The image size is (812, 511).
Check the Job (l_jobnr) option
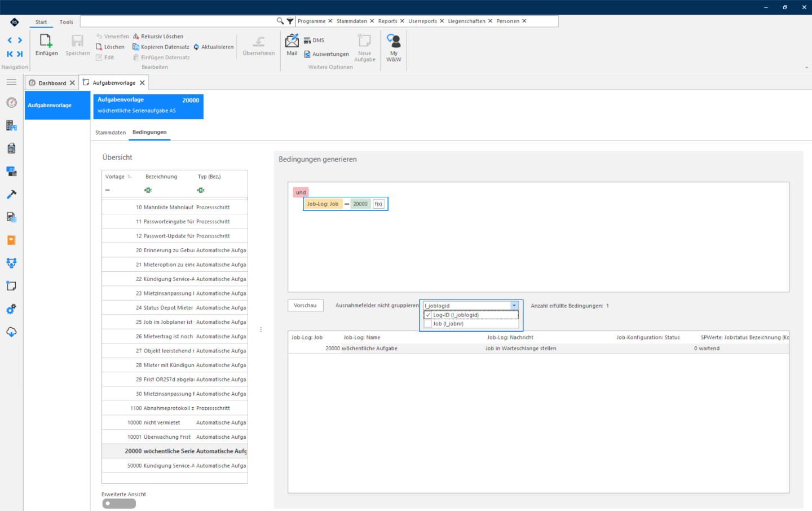coord(428,324)
